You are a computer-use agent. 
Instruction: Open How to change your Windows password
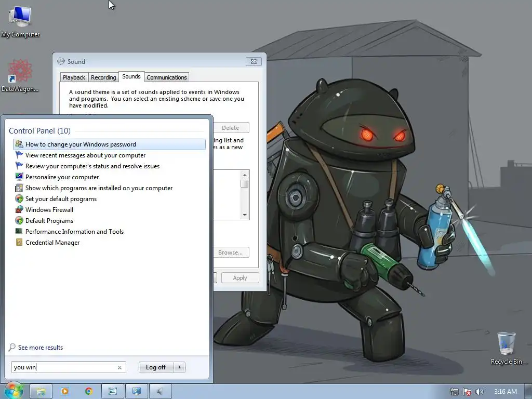coord(109,144)
